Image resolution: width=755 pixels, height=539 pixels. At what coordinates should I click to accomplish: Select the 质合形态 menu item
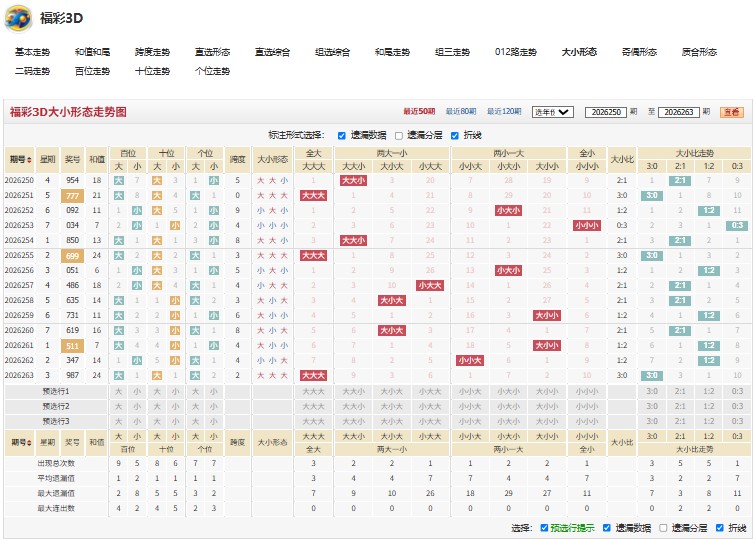[x=699, y=52]
